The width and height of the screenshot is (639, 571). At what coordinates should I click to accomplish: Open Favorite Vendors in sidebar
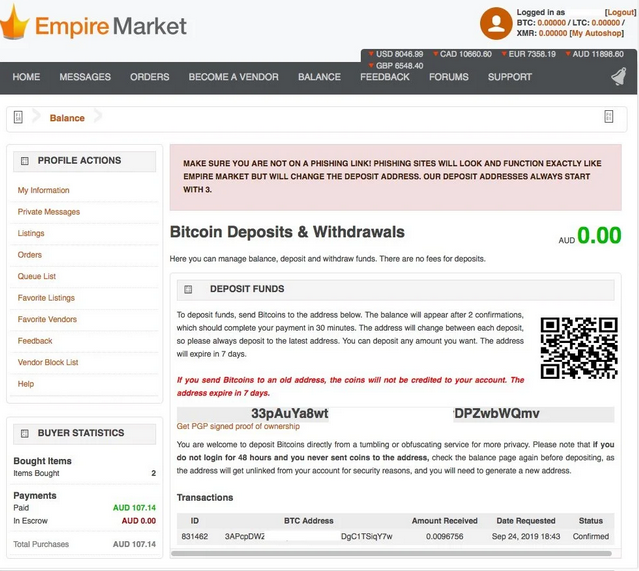(47, 320)
